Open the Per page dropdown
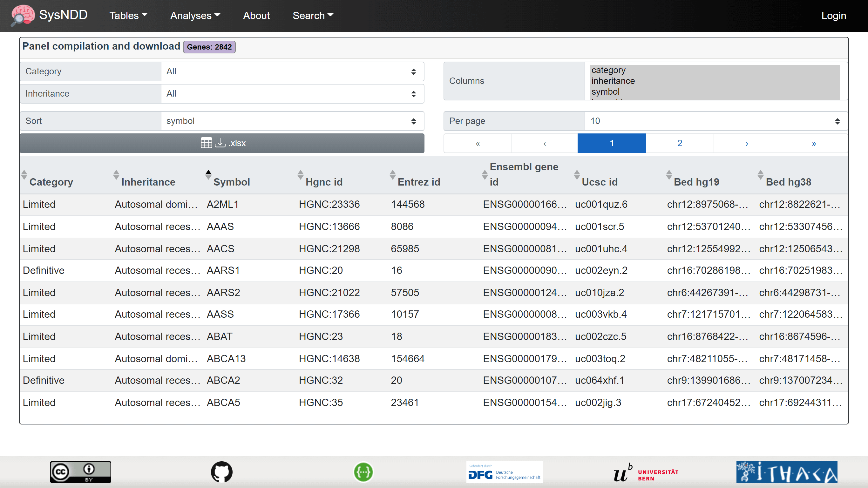The image size is (868, 488). click(716, 121)
